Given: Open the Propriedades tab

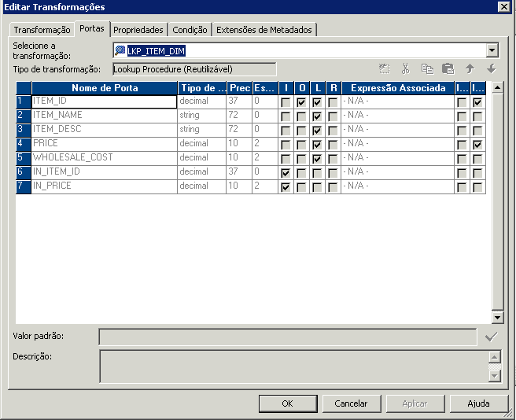Looking at the screenshot, I should click(x=138, y=30).
